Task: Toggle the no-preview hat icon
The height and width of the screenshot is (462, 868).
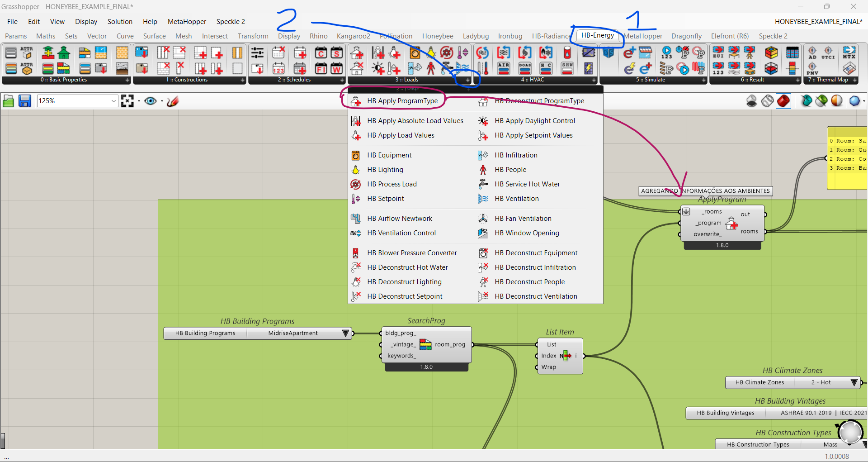Action: (752, 100)
